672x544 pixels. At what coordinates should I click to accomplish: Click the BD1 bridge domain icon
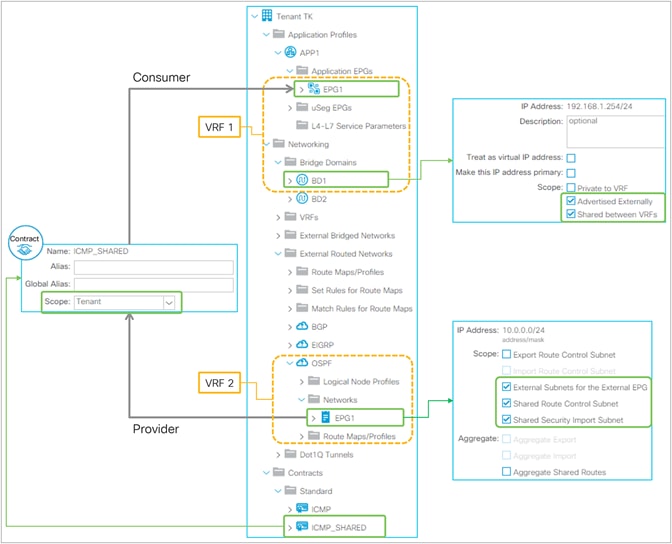(302, 180)
